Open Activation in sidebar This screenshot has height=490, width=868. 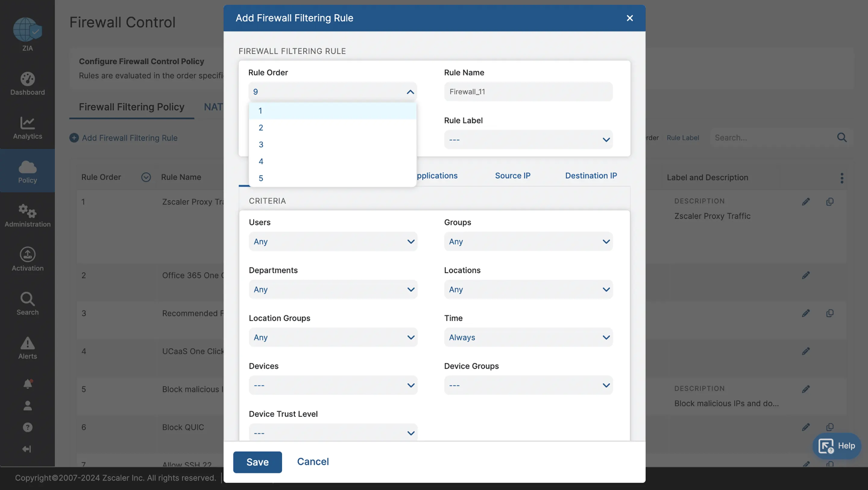click(27, 259)
